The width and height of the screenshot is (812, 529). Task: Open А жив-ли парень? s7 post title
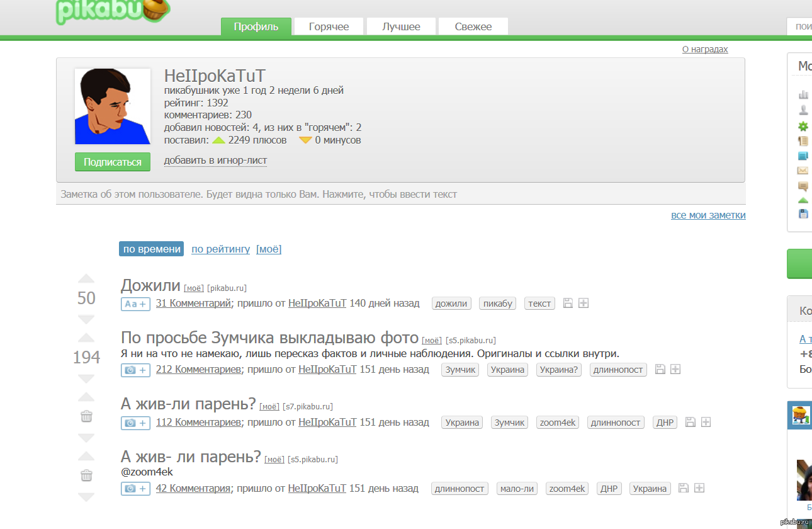188,403
